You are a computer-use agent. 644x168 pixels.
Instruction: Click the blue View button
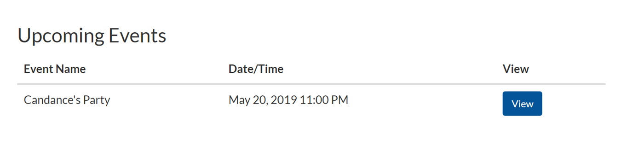(x=522, y=104)
